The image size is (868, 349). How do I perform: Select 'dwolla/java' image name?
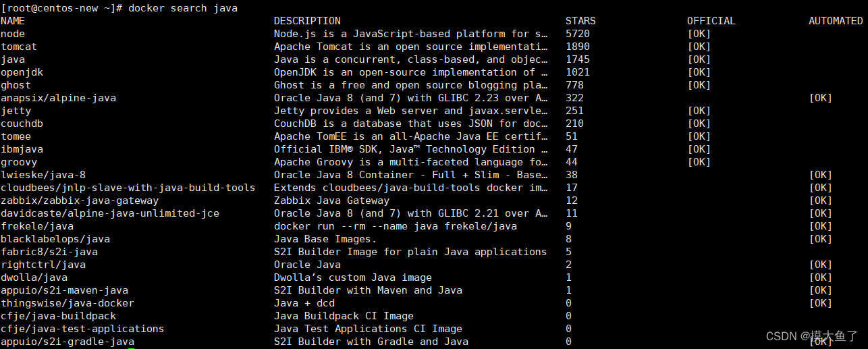point(34,277)
